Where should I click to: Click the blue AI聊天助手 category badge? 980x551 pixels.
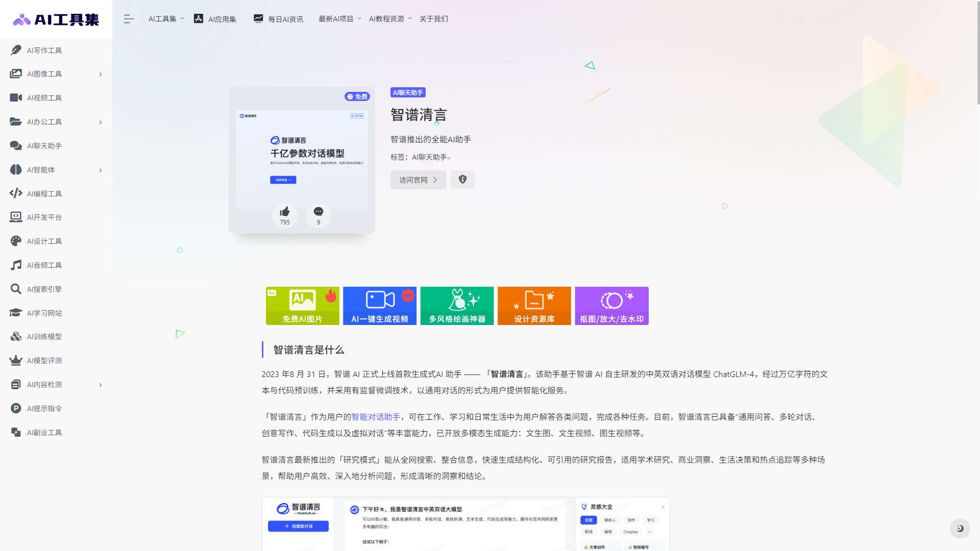click(408, 92)
